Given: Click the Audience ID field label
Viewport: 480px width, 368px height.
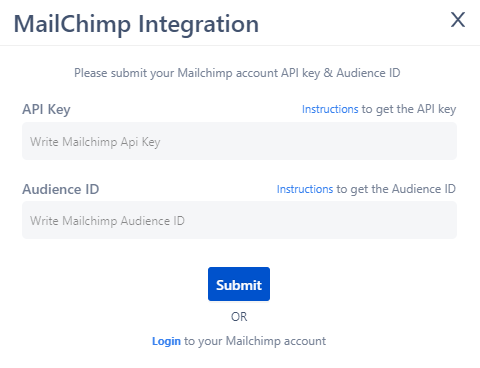Looking at the screenshot, I should click(61, 189).
